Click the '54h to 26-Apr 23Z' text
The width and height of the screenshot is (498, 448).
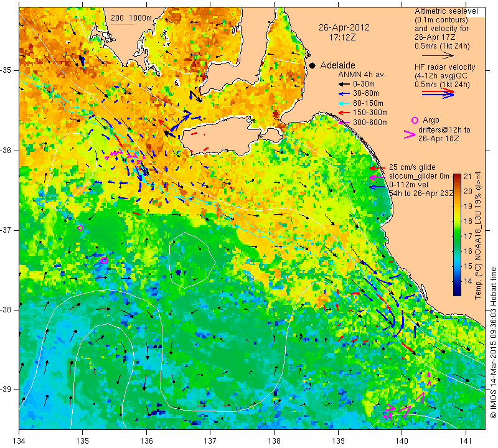pyautogui.click(x=421, y=194)
